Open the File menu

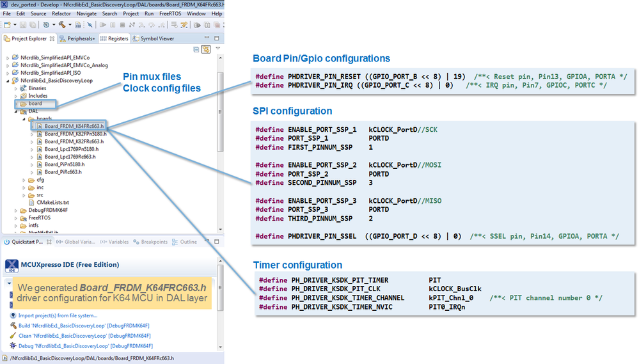click(x=7, y=13)
